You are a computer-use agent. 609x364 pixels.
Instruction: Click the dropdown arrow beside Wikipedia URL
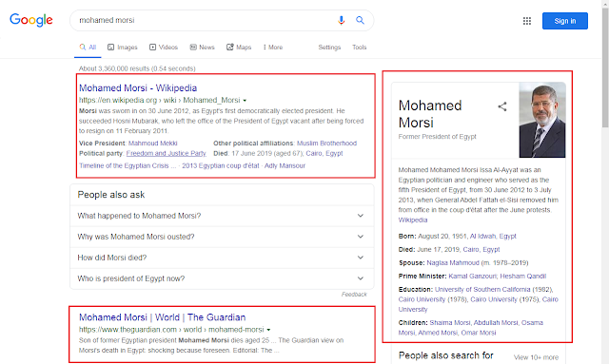point(245,101)
